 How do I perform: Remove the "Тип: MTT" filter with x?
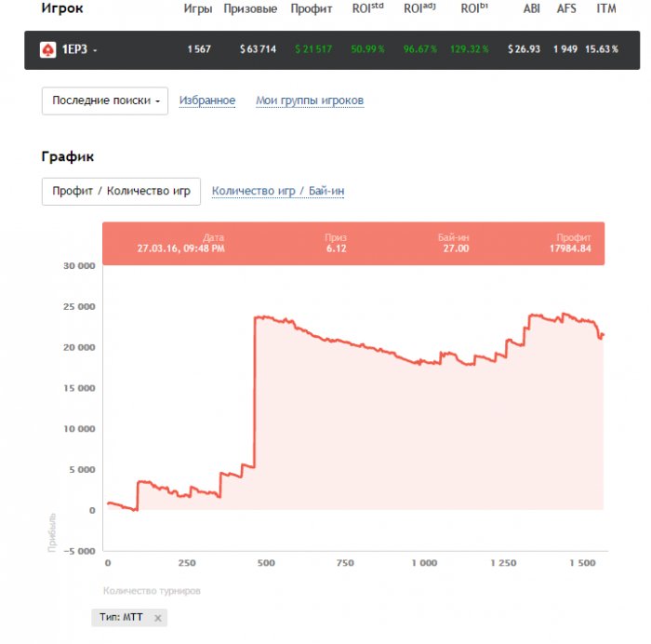(x=158, y=618)
